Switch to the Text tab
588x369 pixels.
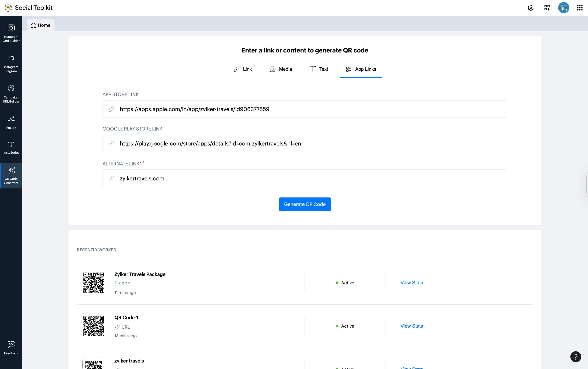point(319,69)
